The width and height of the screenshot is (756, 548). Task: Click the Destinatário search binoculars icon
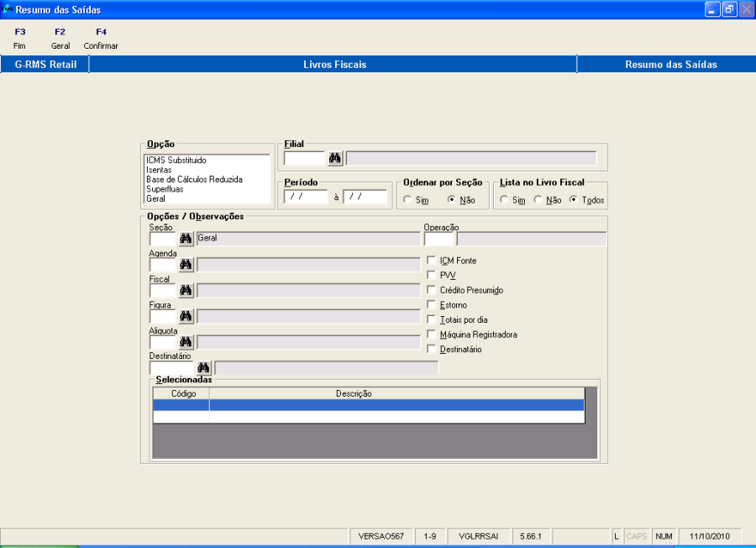pyautogui.click(x=204, y=367)
